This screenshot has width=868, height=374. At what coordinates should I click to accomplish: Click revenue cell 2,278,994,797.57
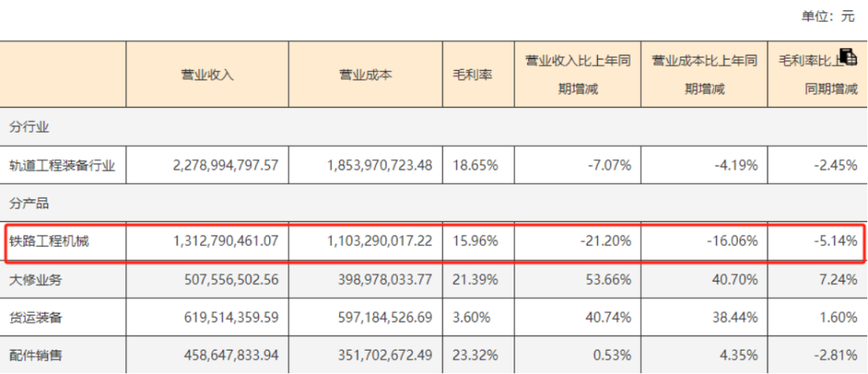[225, 165]
